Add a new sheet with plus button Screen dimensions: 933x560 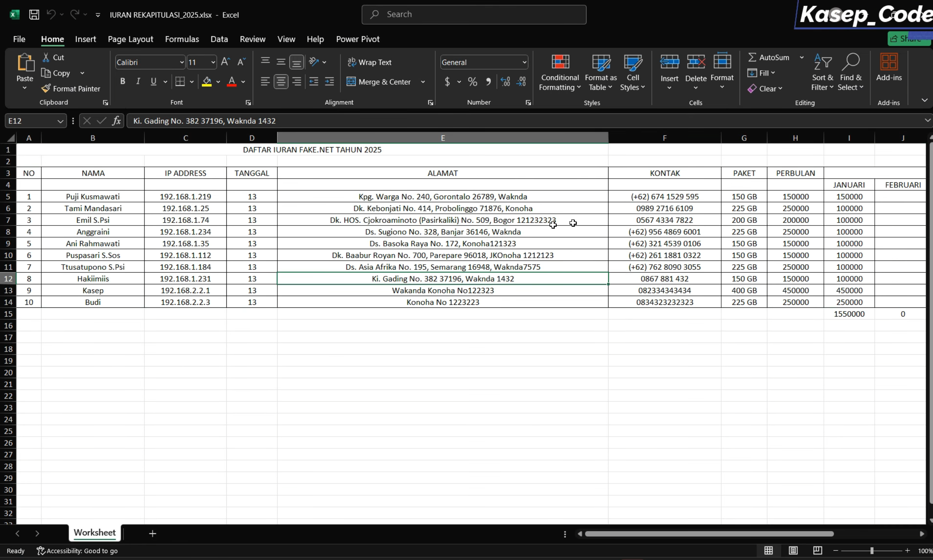point(152,534)
